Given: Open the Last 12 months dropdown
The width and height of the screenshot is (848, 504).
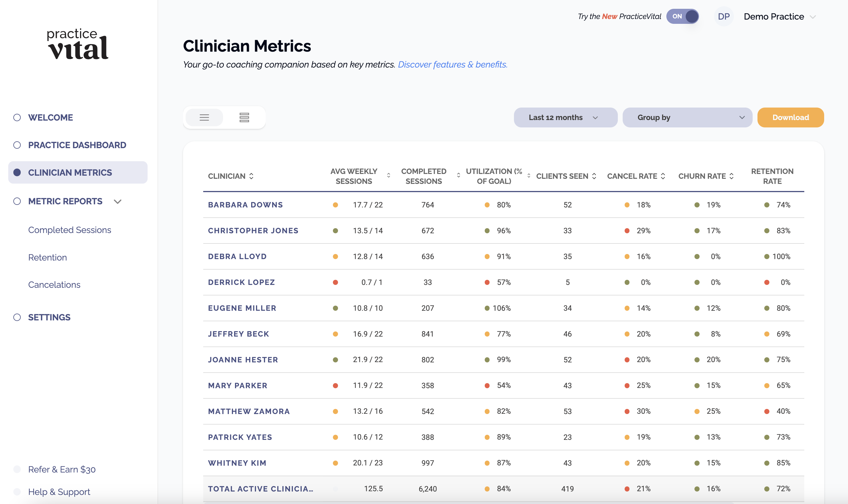Looking at the screenshot, I should click(565, 117).
